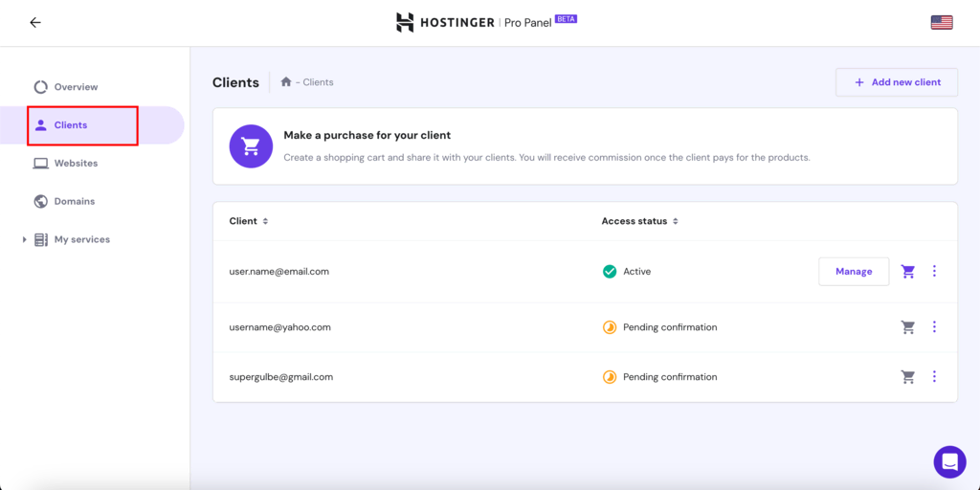980x490 pixels.
Task: Click the Make a purchase for your client banner
Action: click(584, 146)
